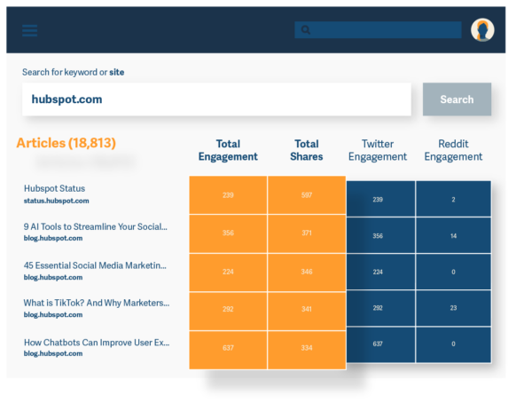The height and width of the screenshot is (411, 532).
Task: Open the hamburger menu icon
Action: [30, 30]
